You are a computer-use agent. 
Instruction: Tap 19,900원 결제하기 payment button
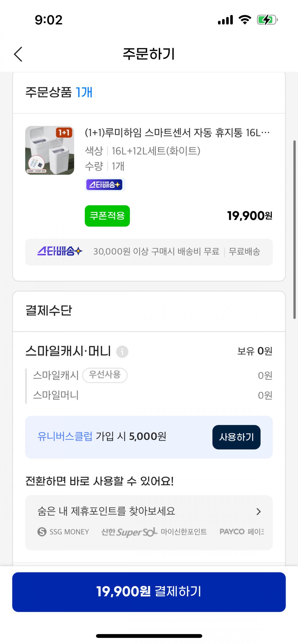[149, 592]
